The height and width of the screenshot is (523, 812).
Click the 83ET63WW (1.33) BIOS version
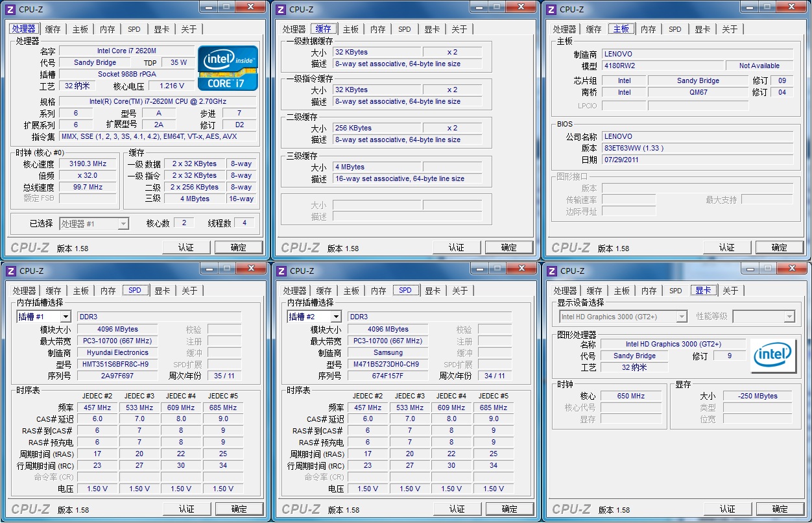click(x=697, y=148)
